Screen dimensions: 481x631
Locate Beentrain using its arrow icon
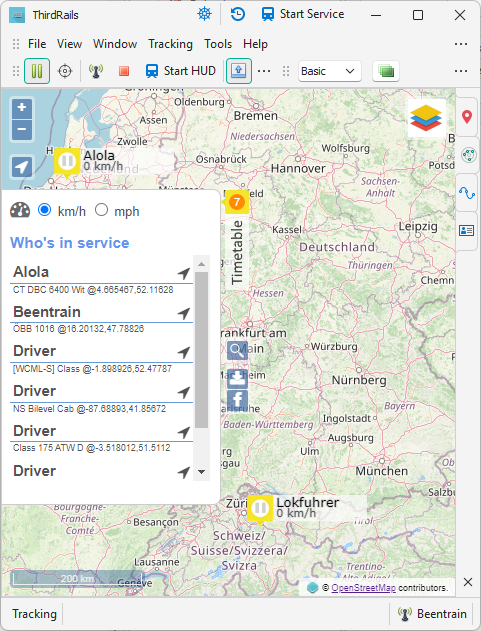[x=184, y=313]
